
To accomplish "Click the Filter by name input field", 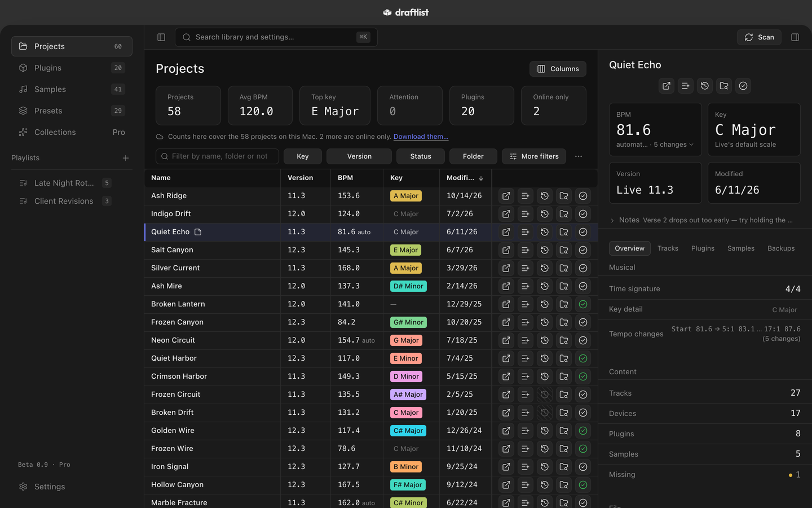I will coord(217,156).
